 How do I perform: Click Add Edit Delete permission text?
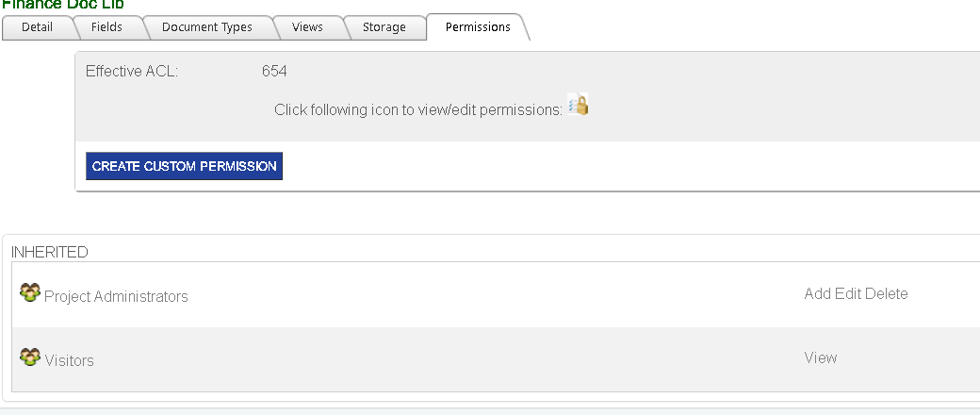click(857, 293)
